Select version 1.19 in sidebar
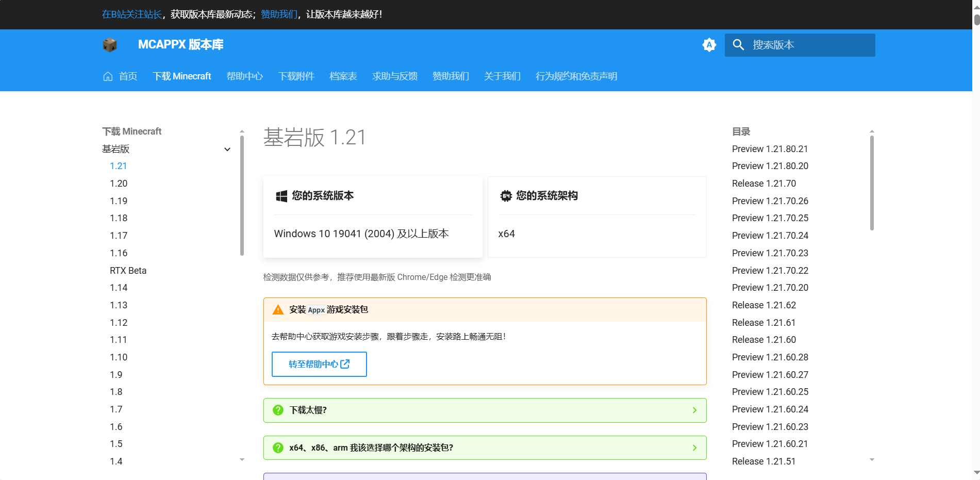Image resolution: width=980 pixels, height=480 pixels. coord(119,201)
